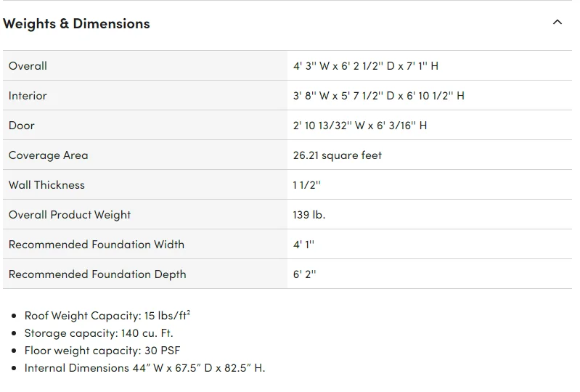Select the Overall row label

click(x=28, y=65)
